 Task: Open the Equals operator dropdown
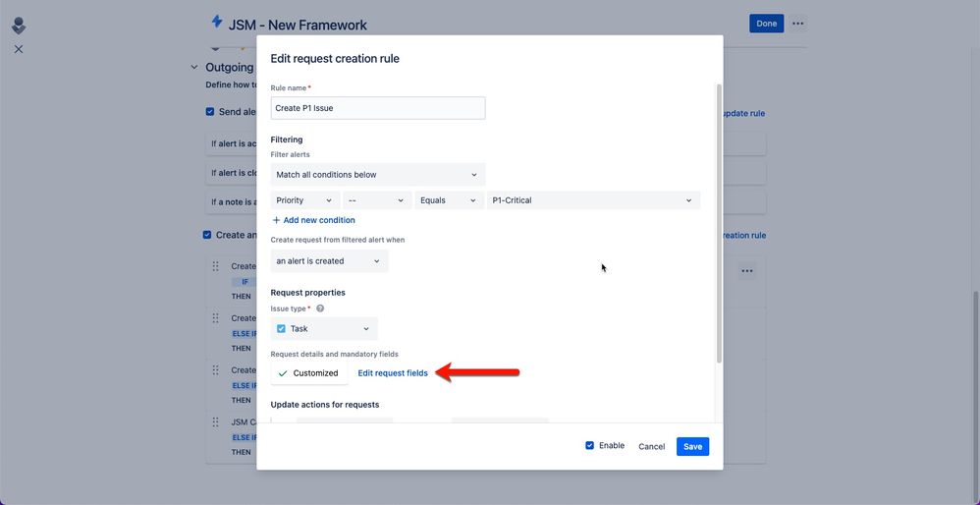[449, 200]
